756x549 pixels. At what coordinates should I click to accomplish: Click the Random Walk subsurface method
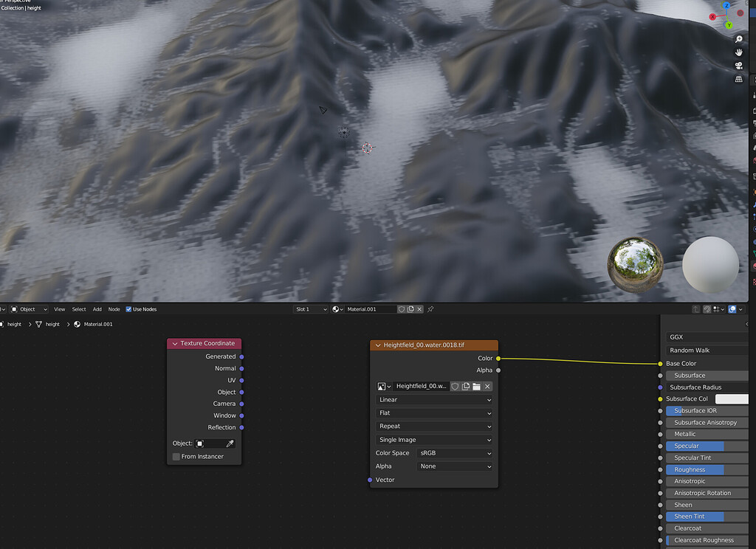[707, 350]
